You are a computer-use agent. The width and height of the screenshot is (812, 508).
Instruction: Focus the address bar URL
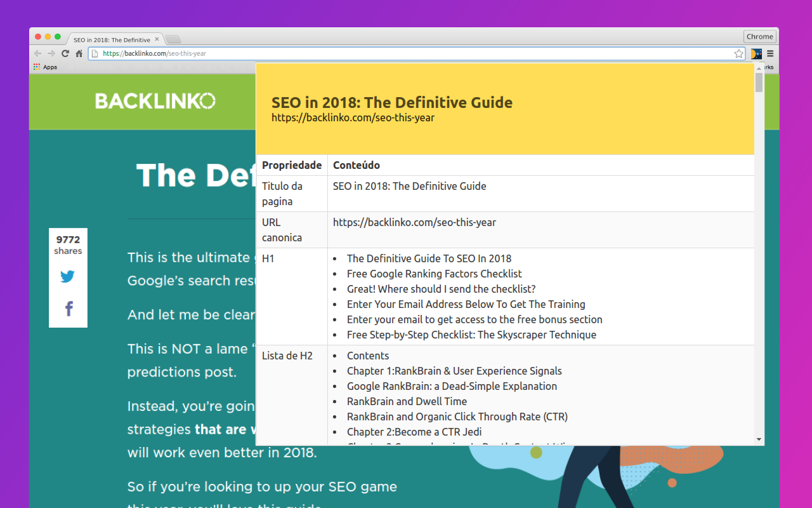click(x=417, y=54)
